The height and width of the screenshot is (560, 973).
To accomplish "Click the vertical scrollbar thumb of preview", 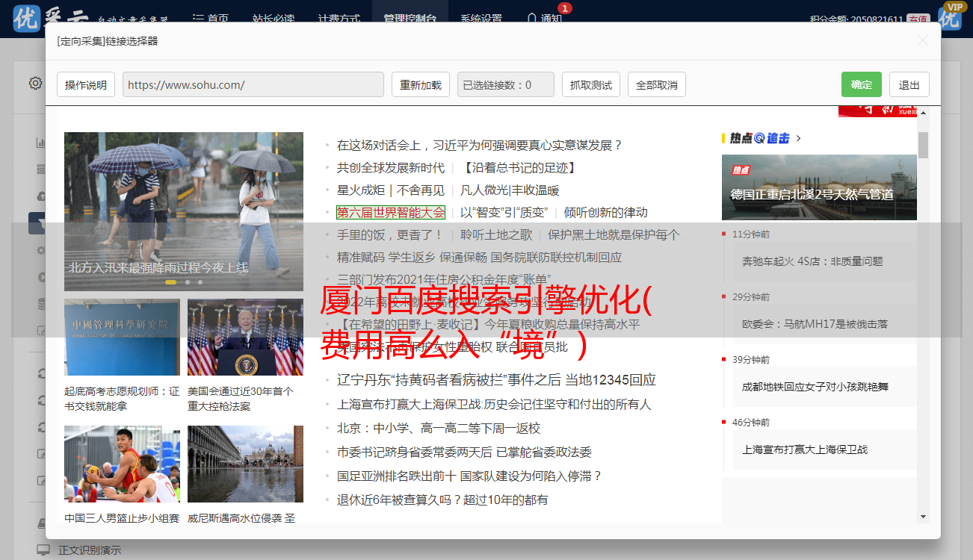I will tap(923, 145).
